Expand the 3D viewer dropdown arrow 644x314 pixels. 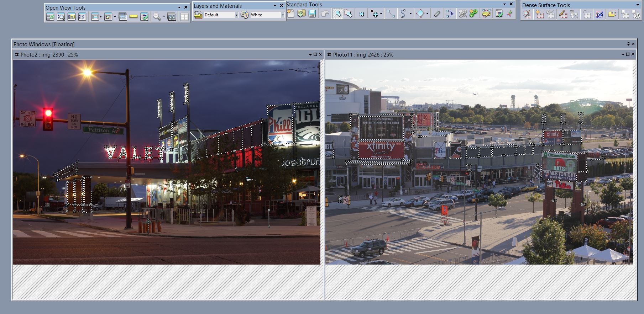(115, 17)
